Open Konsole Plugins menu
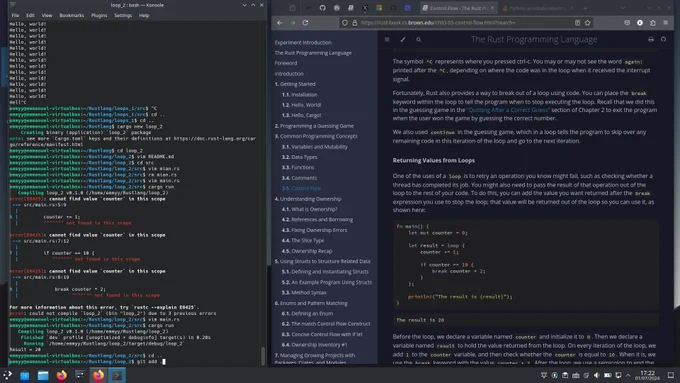This screenshot has width=680, height=383. pos(99,15)
